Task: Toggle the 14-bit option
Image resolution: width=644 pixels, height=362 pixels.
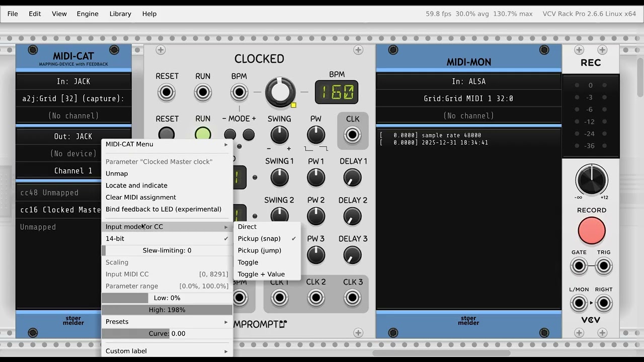Action: click(x=167, y=238)
